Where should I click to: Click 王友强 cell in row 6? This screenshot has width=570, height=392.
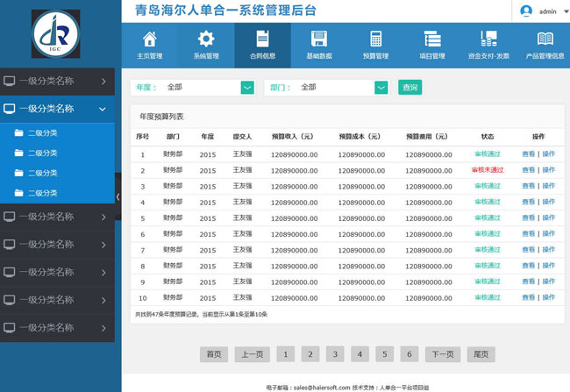[242, 234]
